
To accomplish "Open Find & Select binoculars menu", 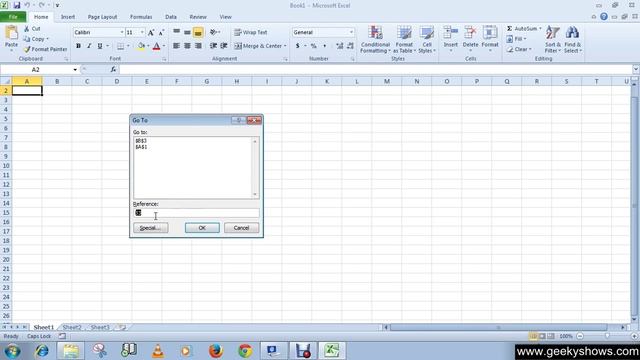I will click(573, 39).
